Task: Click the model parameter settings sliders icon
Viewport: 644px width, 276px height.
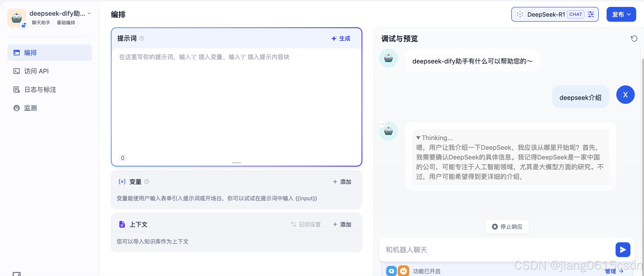Action: click(x=591, y=15)
